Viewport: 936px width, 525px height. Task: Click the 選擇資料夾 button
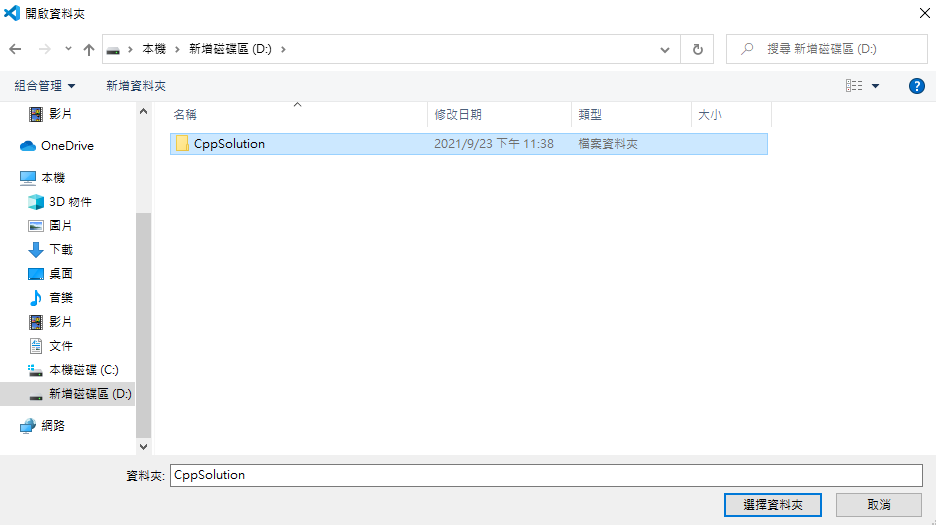pos(773,505)
